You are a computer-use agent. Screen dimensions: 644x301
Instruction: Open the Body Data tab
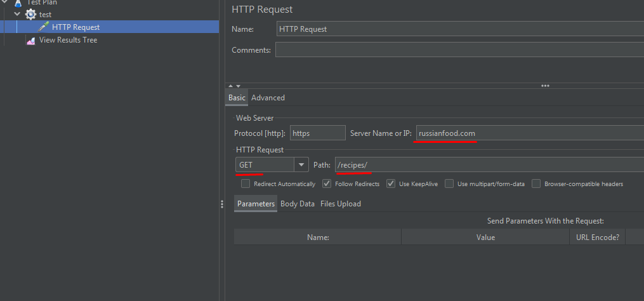click(x=298, y=204)
